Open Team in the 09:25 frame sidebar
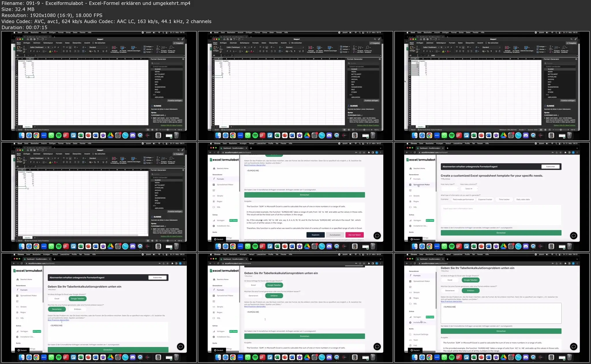The image size is (591, 364). click(416, 340)
